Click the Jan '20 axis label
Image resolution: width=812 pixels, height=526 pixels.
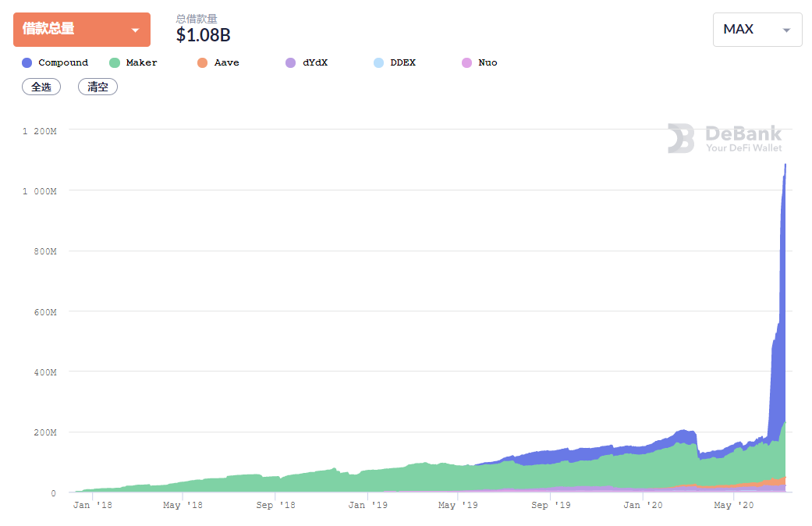pos(643,505)
